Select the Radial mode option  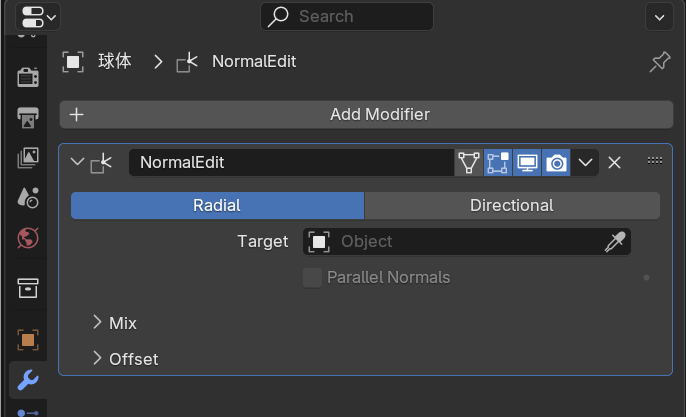pyautogui.click(x=217, y=206)
